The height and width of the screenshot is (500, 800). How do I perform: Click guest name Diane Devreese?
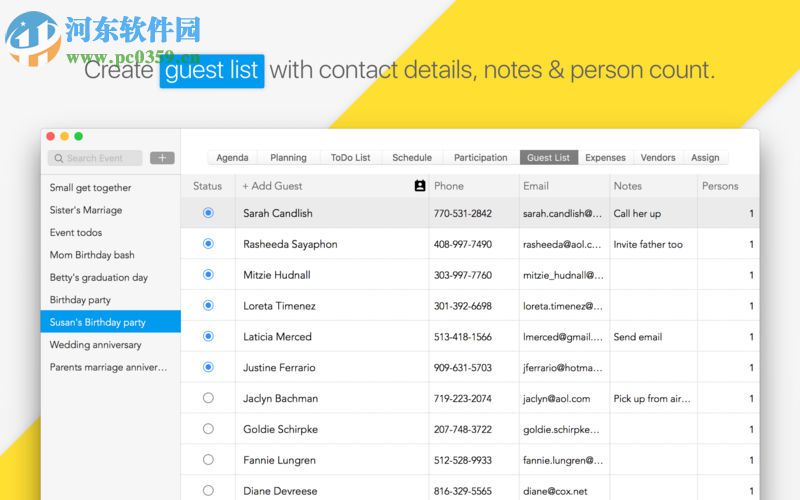pos(280,491)
